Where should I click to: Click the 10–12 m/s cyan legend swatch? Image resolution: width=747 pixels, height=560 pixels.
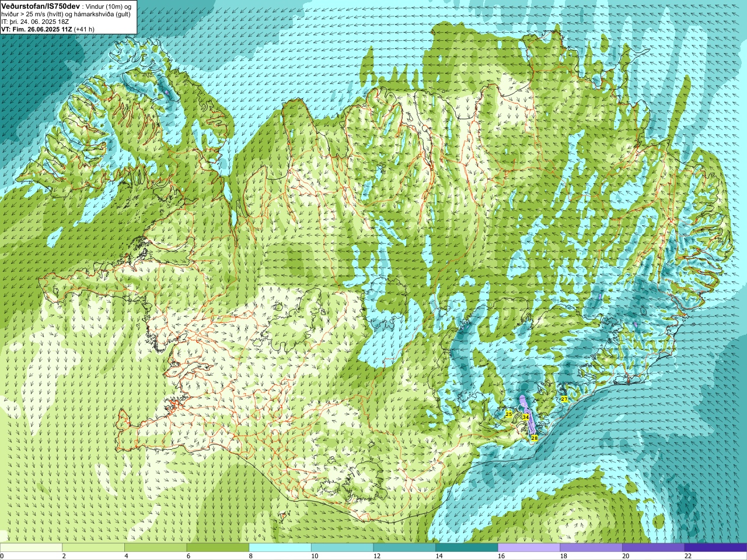[x=342, y=548]
